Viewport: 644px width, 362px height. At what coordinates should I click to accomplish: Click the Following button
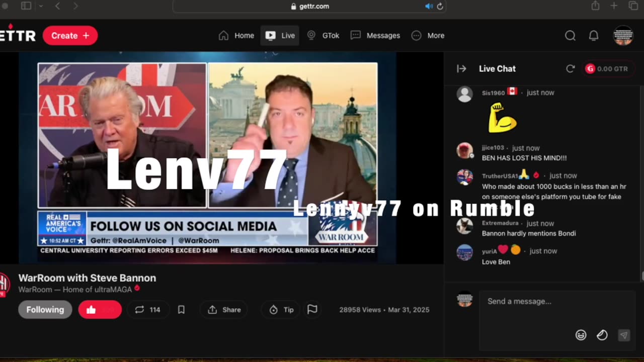click(x=45, y=310)
